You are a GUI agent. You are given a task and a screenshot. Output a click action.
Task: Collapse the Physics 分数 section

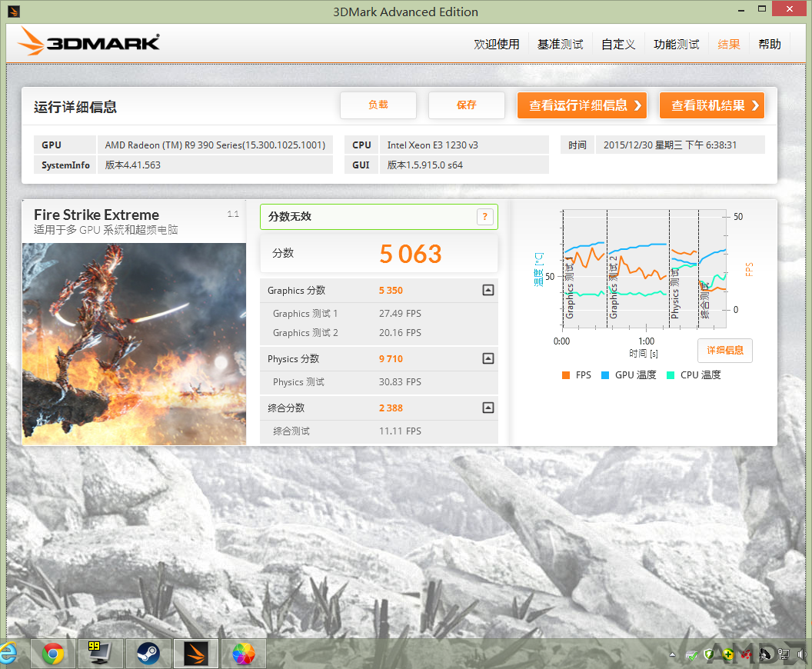(488, 358)
